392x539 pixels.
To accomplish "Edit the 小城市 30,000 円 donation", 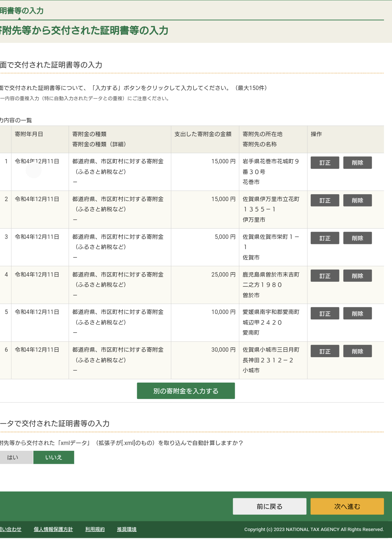I will pos(324,351).
